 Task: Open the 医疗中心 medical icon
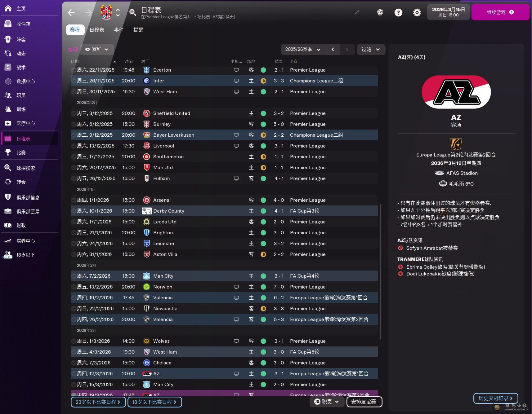click(8, 123)
